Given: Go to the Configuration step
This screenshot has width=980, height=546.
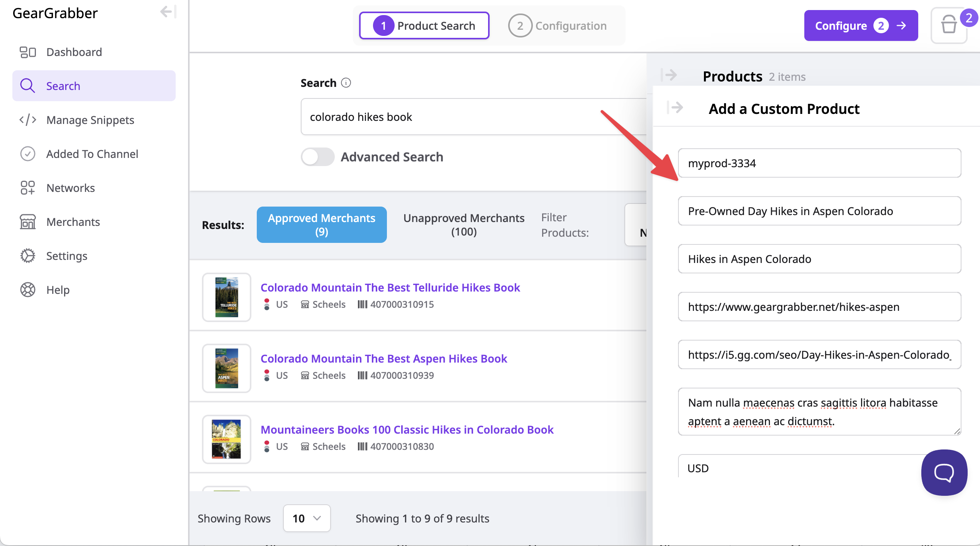Looking at the screenshot, I should click(558, 26).
